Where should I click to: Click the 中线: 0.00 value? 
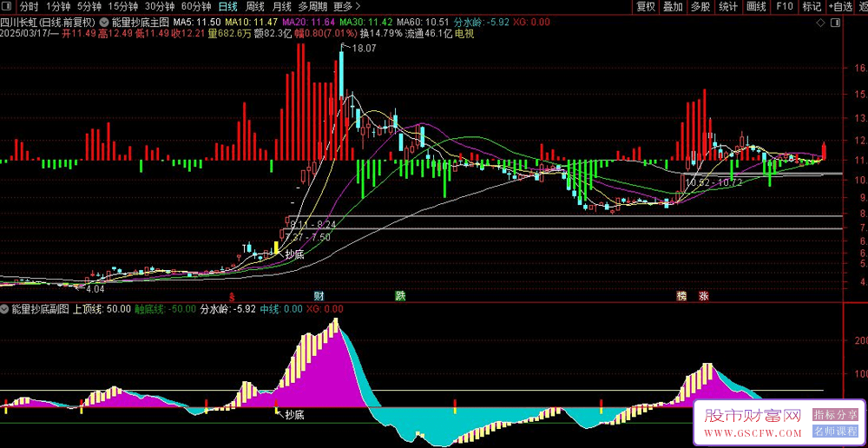click(281, 308)
